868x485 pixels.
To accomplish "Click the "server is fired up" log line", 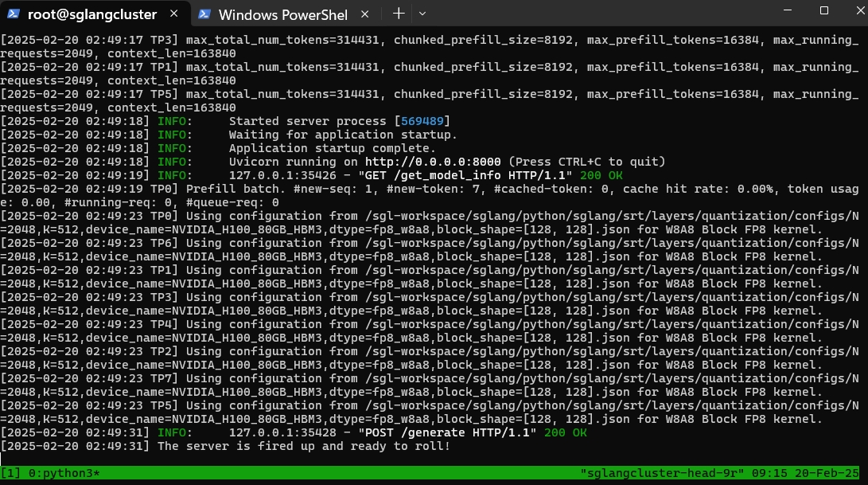I will [x=304, y=446].
